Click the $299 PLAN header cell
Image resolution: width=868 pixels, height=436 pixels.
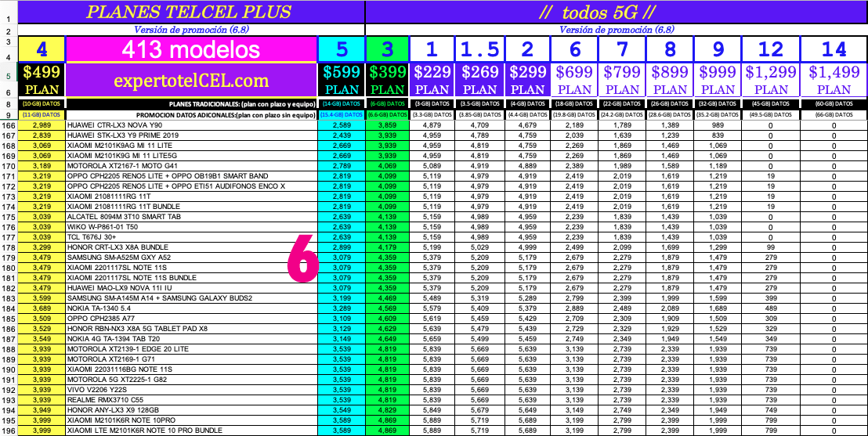tap(527, 81)
